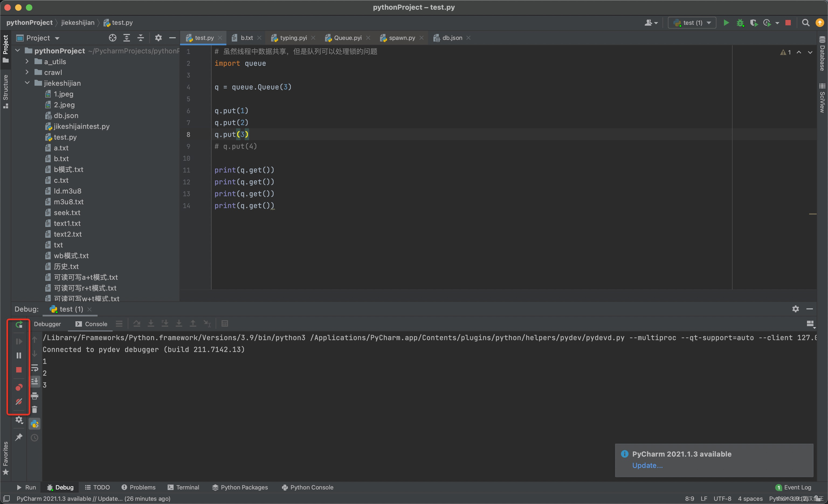Toggle Mute Breakpoints
This screenshot has height=504, width=828.
[19, 402]
